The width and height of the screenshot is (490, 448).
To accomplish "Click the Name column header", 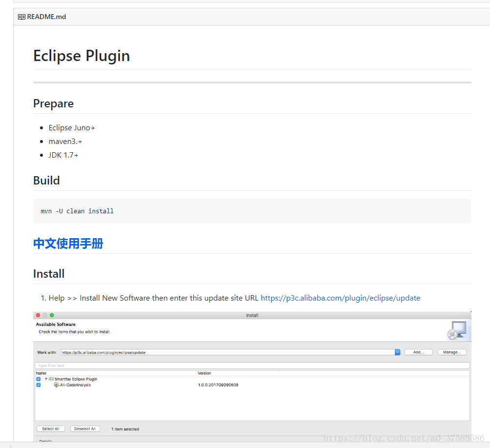I will (x=41, y=373).
